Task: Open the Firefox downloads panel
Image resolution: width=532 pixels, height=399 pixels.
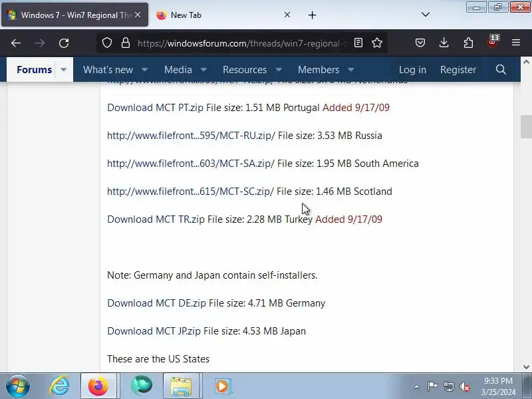Action: [444, 43]
